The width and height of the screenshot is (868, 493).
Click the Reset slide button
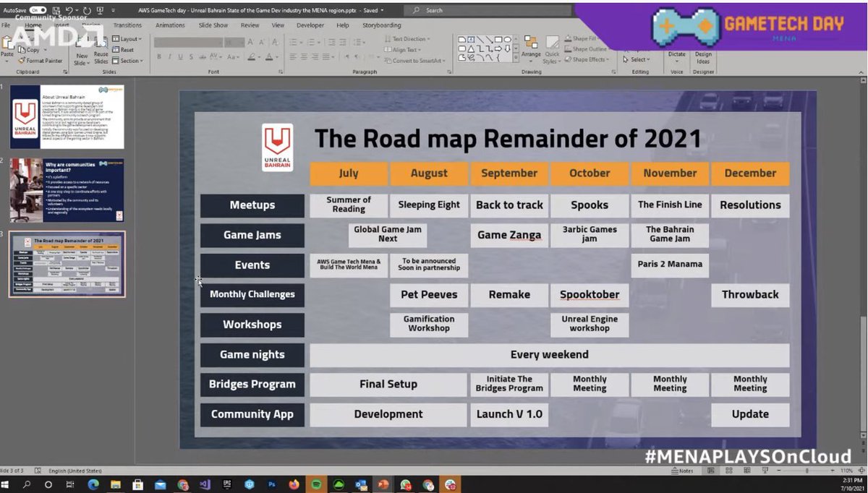[x=124, y=50]
